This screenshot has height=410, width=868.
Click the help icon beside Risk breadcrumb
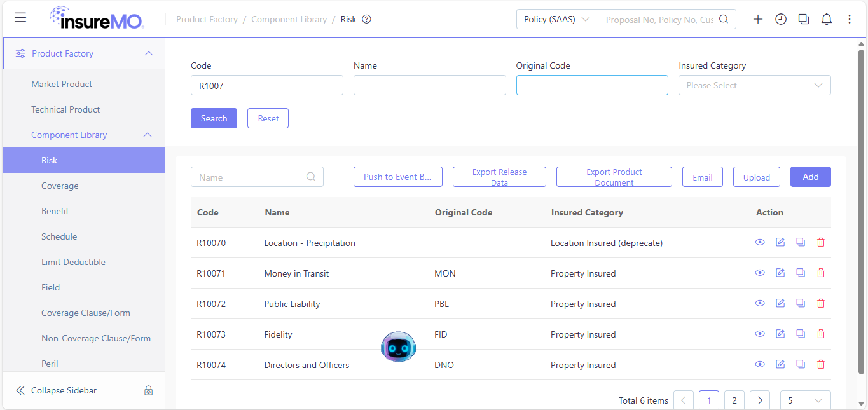click(366, 19)
